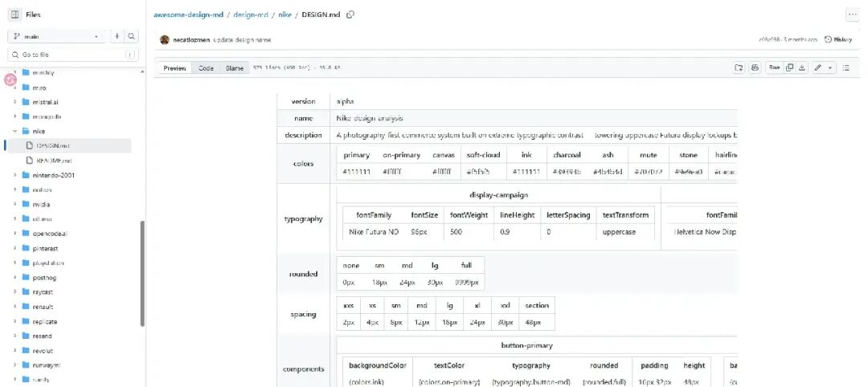Expand the raycast folder chevron
Screen dimensions: 868x387
point(15,292)
